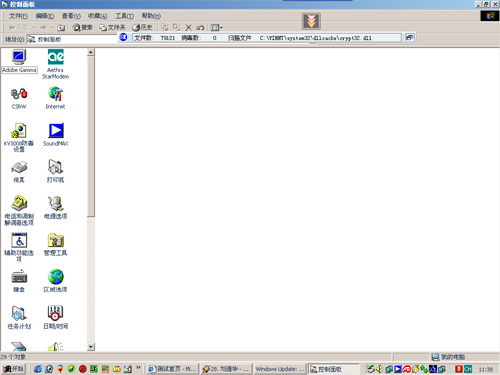Open the 电源选项 power options icon
Viewport: 500px width, 375px height.
click(x=55, y=208)
